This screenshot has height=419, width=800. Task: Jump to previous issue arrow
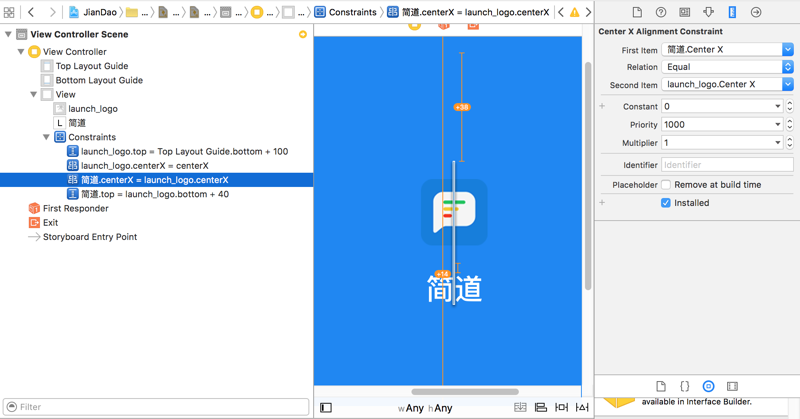tap(561, 12)
